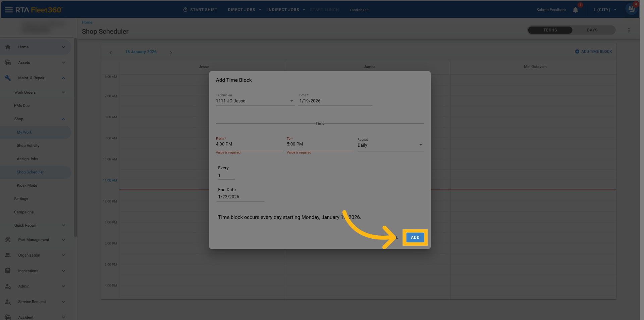Click the Home house icon in sidebar
The image size is (644, 320).
tap(8, 47)
